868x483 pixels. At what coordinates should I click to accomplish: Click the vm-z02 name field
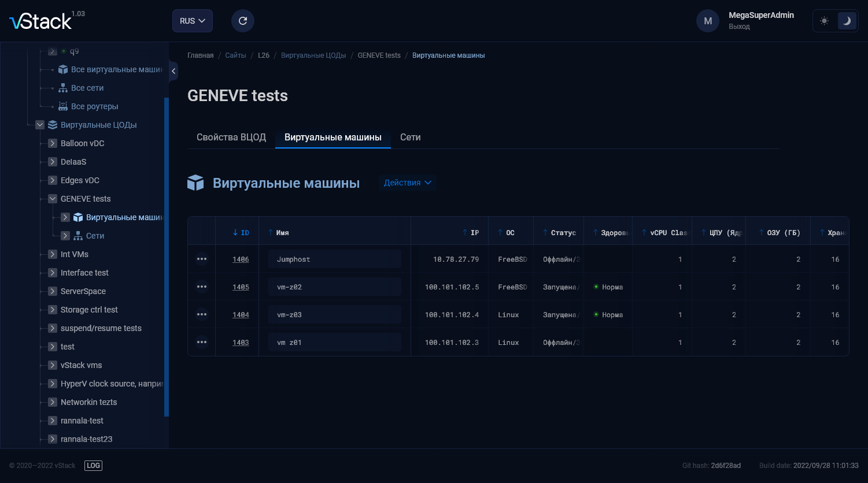point(335,287)
